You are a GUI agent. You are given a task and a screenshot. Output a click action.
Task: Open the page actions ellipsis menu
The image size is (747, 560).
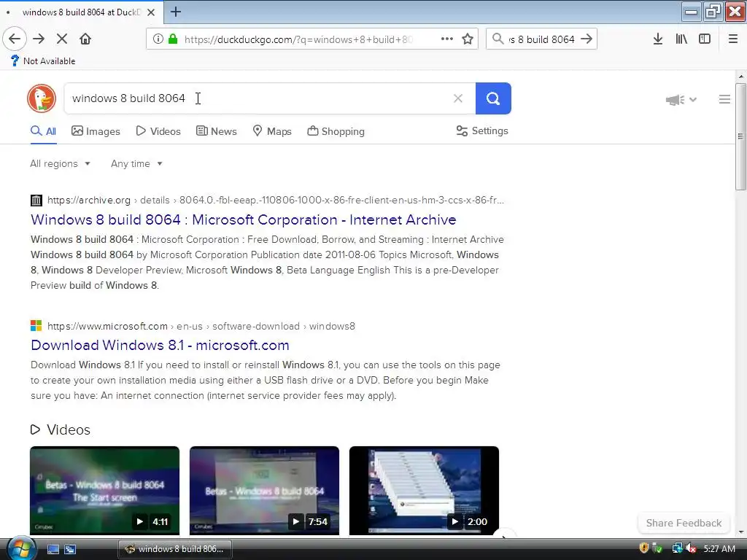tap(447, 39)
